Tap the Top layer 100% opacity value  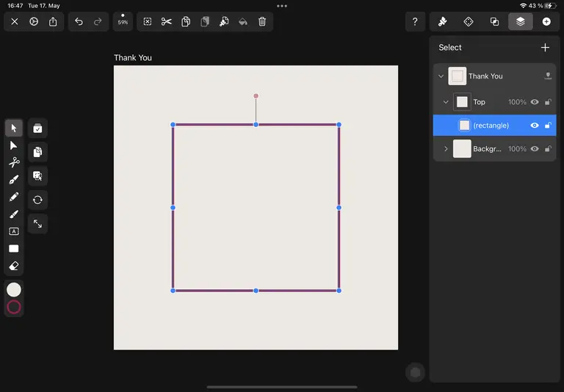point(517,102)
